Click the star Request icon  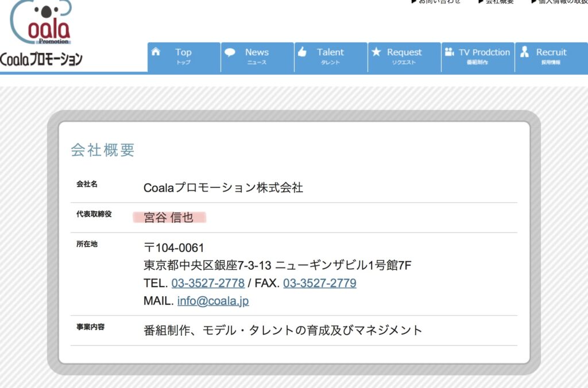[376, 52]
